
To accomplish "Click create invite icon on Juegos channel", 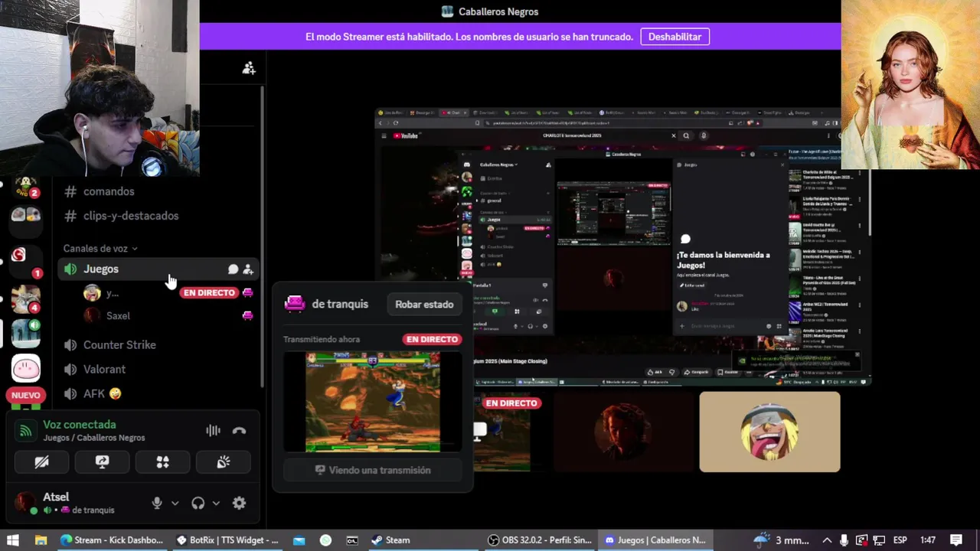I will pyautogui.click(x=248, y=269).
